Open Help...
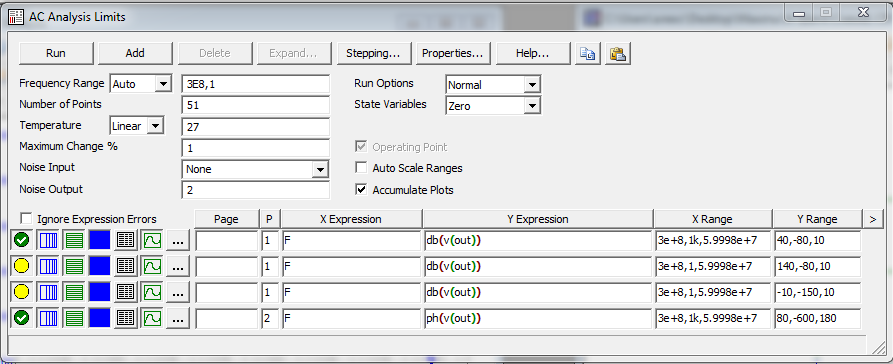This screenshot has height=364, width=893. pos(532,54)
